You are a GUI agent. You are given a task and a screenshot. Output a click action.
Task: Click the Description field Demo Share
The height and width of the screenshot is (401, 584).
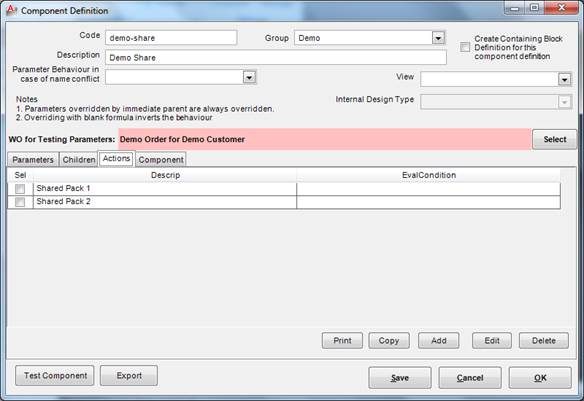(x=276, y=58)
